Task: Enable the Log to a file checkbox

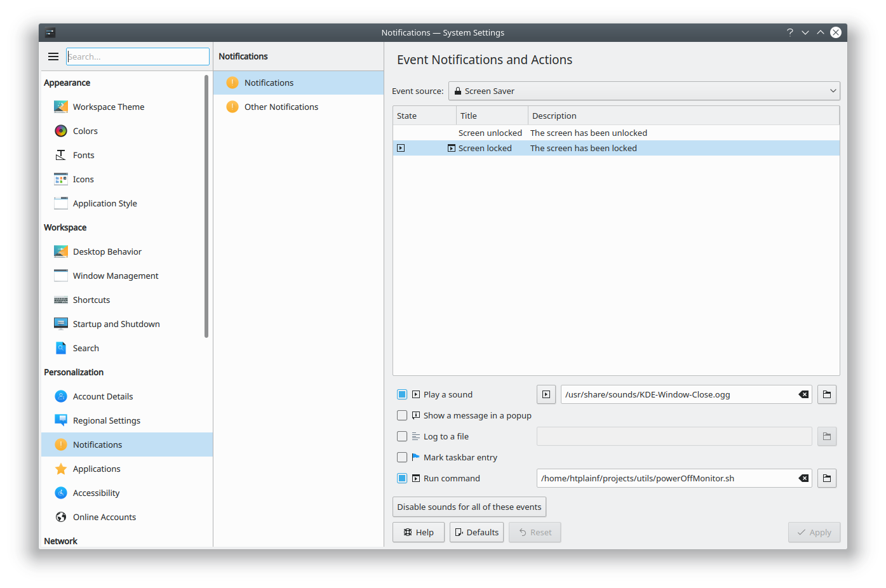Action: coord(402,436)
